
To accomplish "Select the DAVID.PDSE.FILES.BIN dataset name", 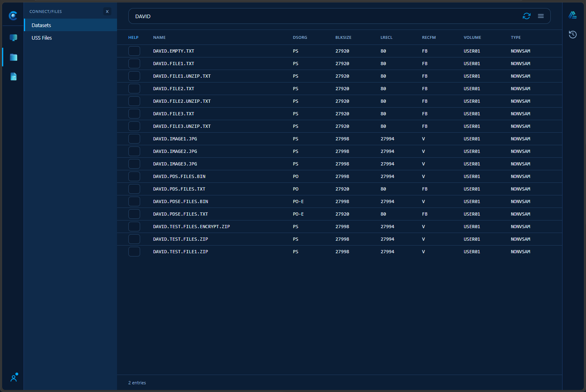I will [181, 201].
